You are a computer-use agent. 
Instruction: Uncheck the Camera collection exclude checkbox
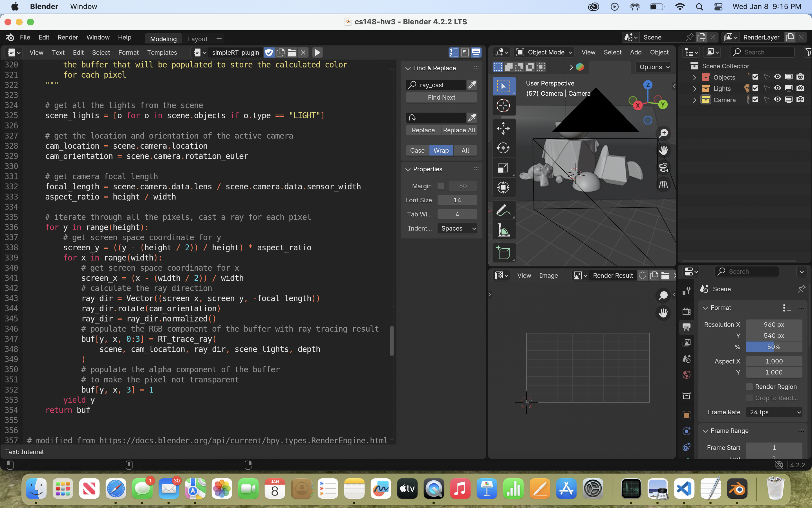755,99
